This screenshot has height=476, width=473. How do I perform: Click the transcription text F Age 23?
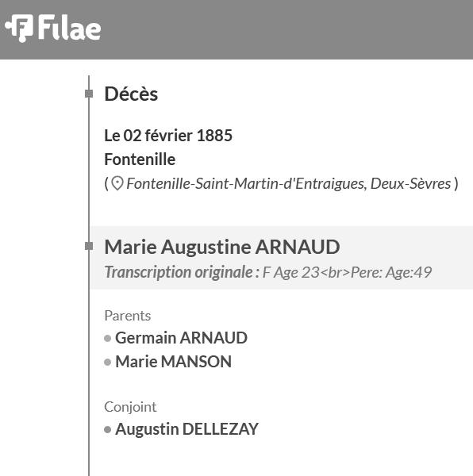290,272
